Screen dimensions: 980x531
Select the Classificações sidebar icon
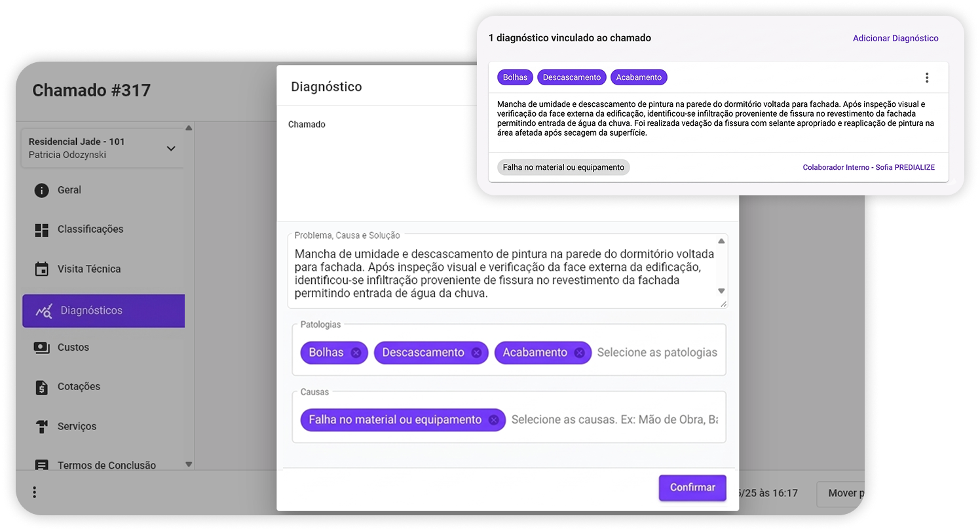point(41,229)
